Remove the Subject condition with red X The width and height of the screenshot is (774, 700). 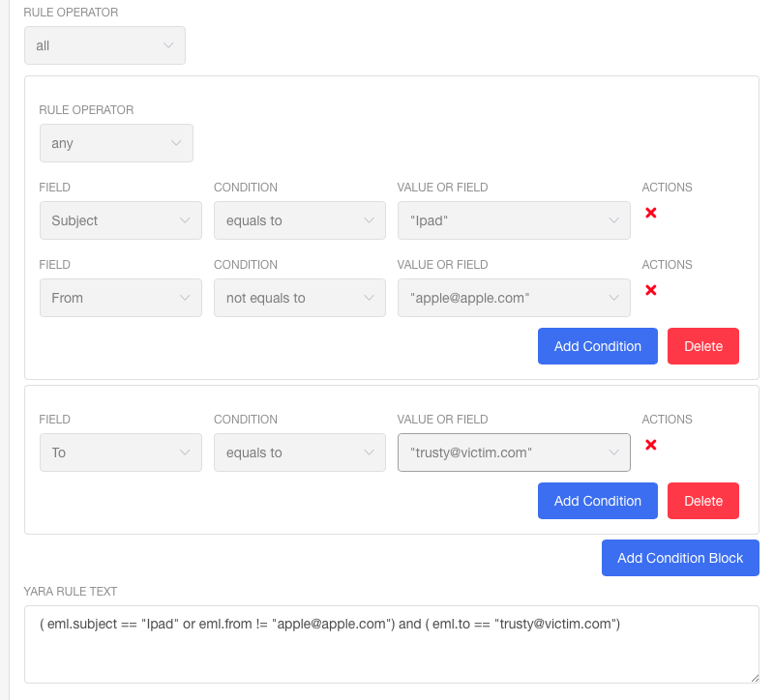651,213
